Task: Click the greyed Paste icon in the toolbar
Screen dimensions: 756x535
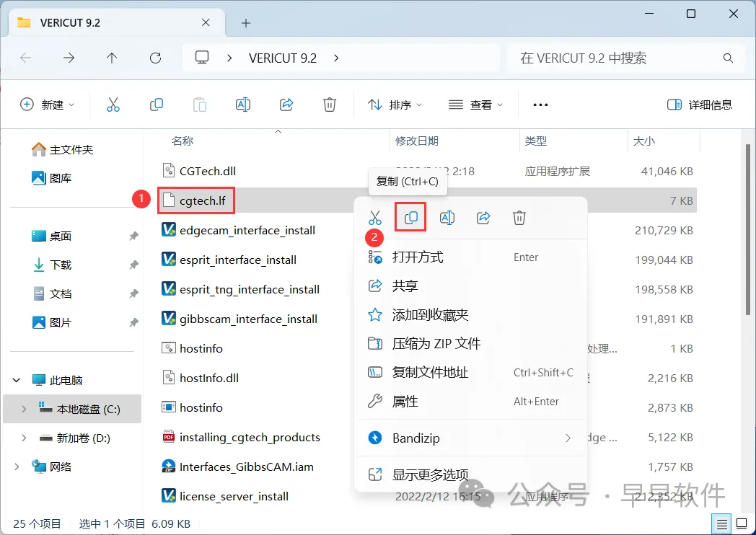Action: (200, 105)
